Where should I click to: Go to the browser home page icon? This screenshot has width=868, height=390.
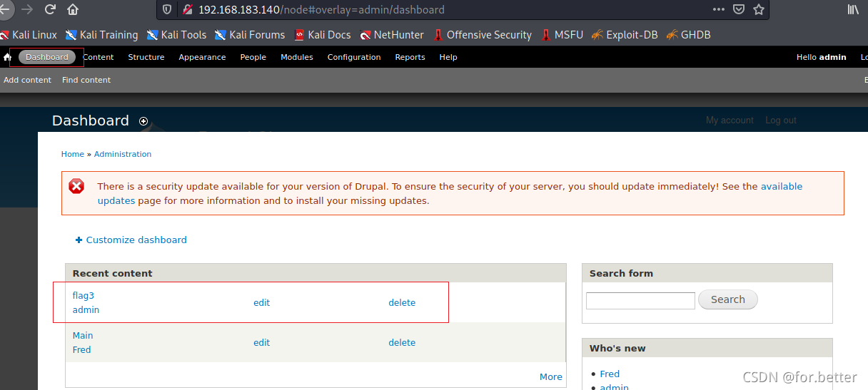click(x=73, y=10)
